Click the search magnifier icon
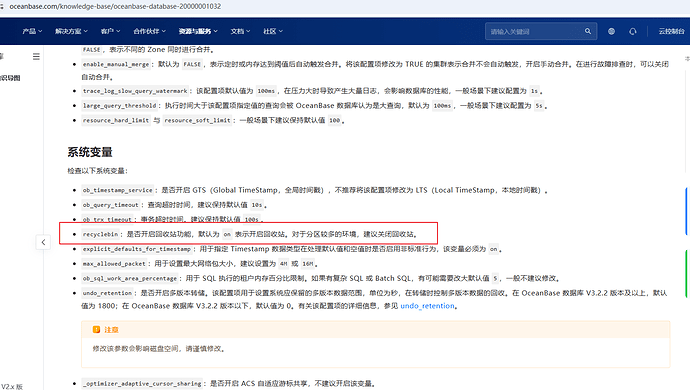 [587, 31]
